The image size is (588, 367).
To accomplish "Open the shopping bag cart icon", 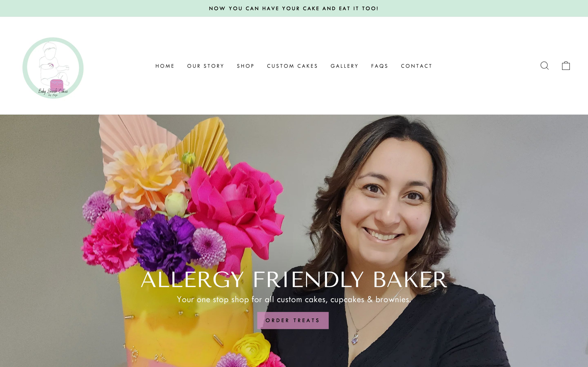I will [566, 65].
